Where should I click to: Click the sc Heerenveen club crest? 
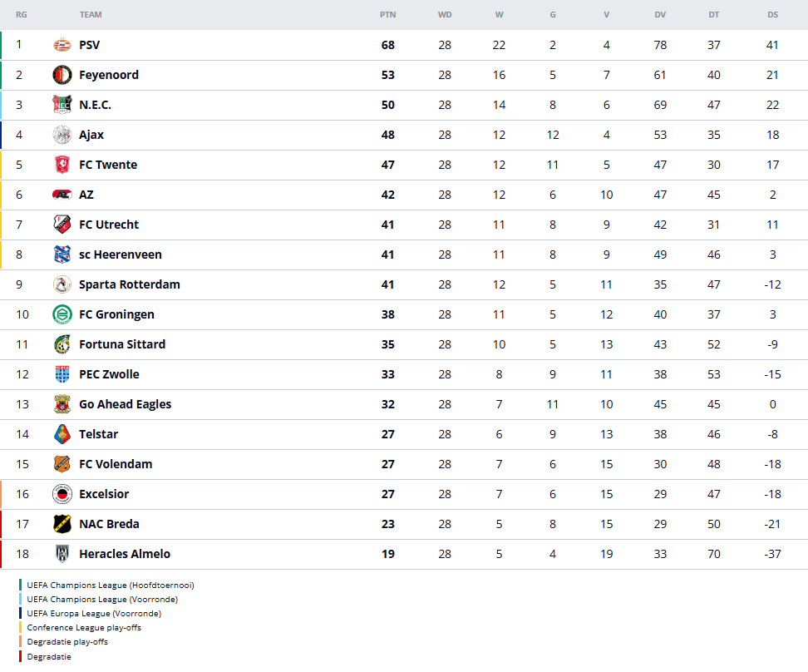[62, 254]
